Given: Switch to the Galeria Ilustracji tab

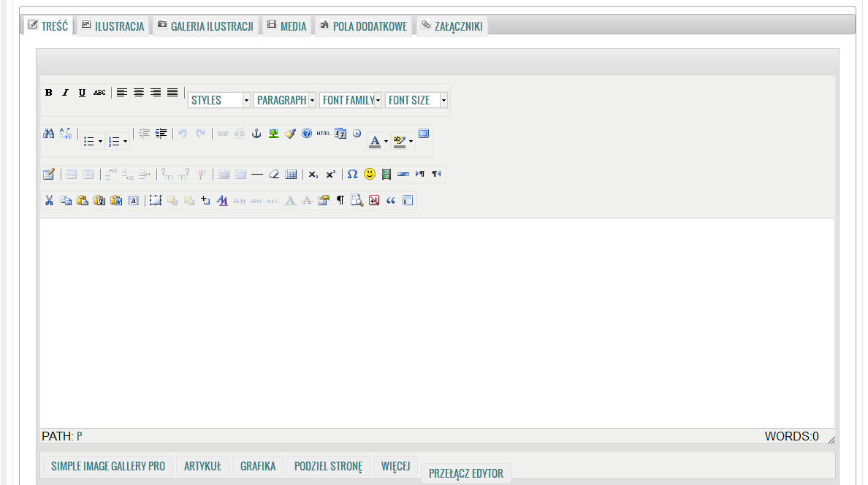Looking at the screenshot, I should click(x=205, y=26).
